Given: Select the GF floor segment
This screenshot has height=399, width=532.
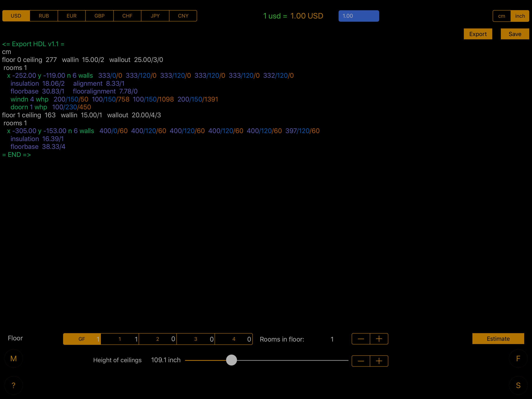Looking at the screenshot, I should tap(82, 339).
